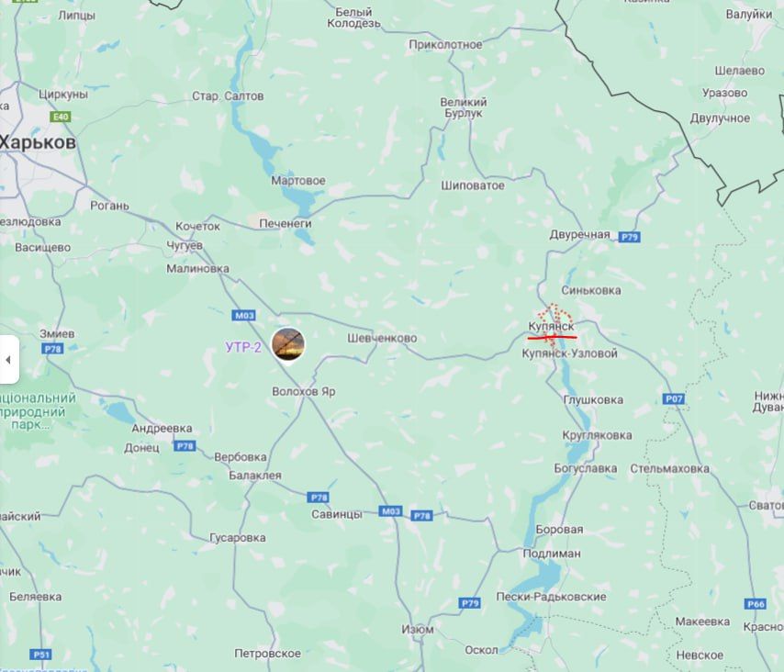
Task: Select the Балаклея town label
Action: pos(255,476)
